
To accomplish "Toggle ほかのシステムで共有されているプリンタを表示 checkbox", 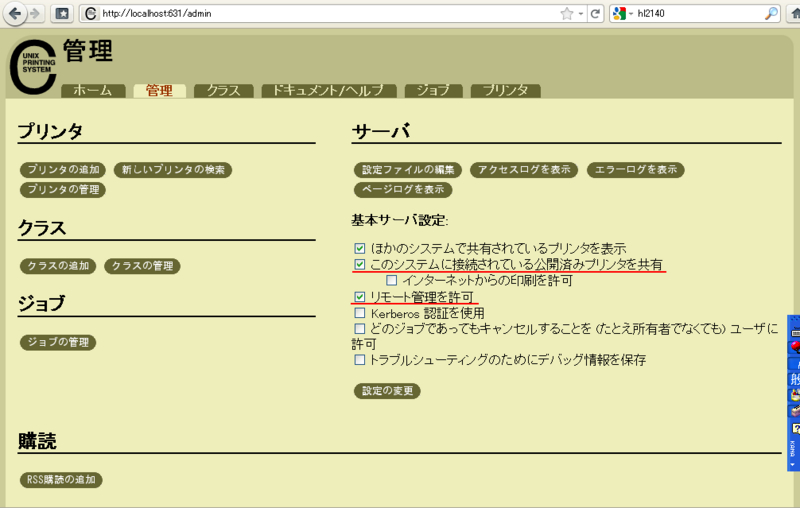I will [360, 248].
